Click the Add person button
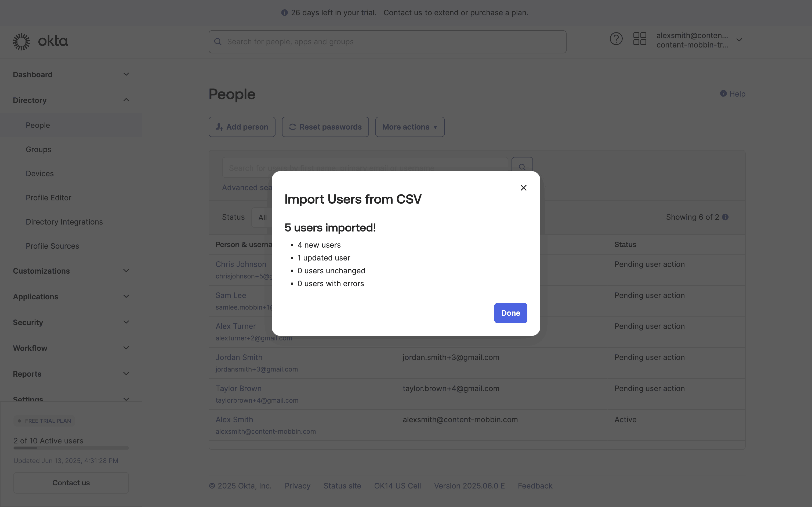This screenshot has height=507, width=812. pos(242,127)
